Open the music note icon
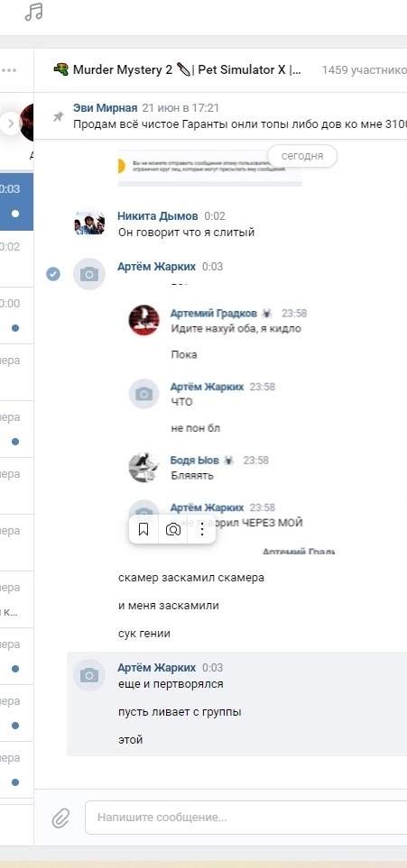The width and height of the screenshot is (407, 868). point(33,12)
